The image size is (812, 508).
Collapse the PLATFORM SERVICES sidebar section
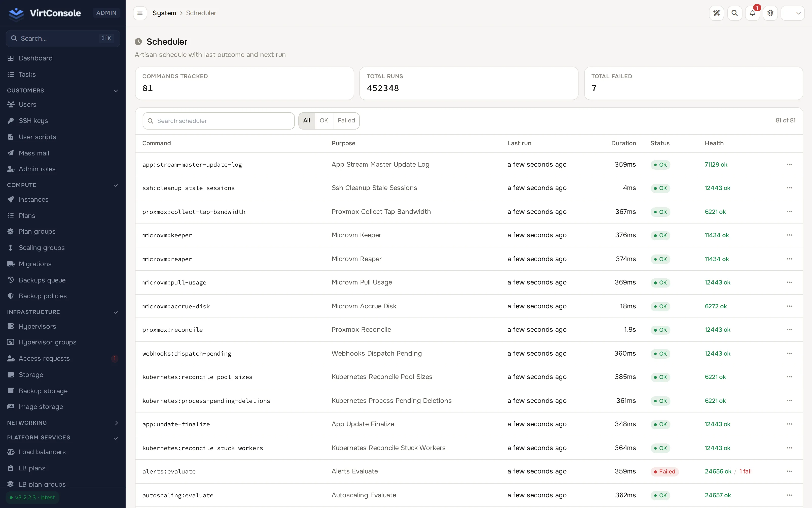point(63,437)
